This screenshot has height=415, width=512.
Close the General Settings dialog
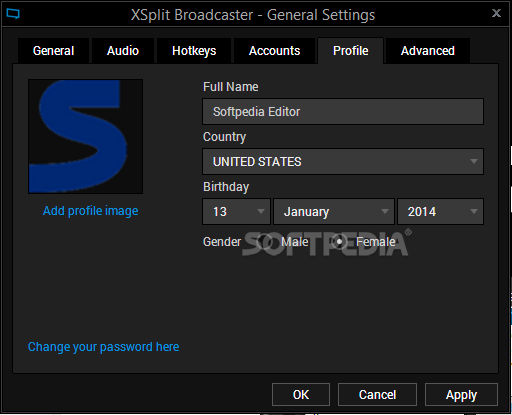pyautogui.click(x=496, y=13)
